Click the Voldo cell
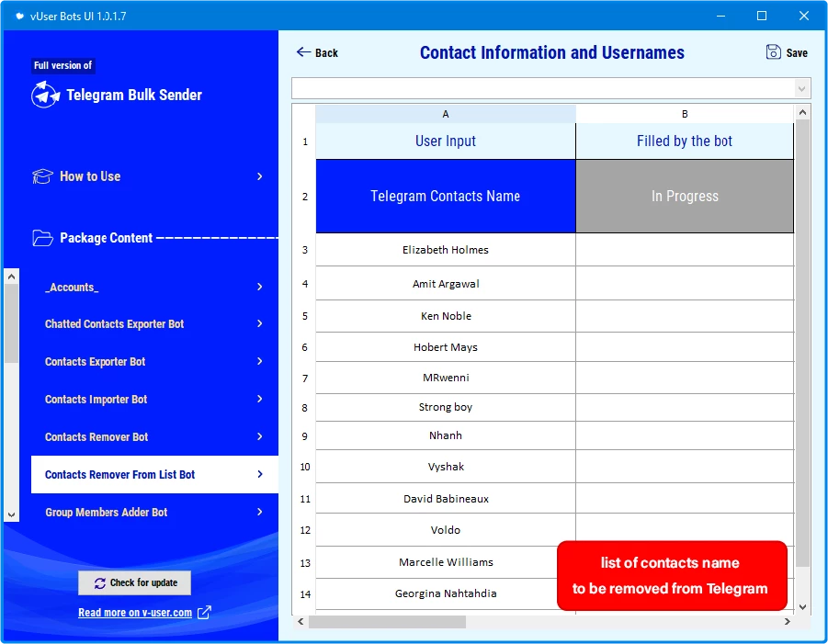This screenshot has width=828, height=644. [x=446, y=529]
